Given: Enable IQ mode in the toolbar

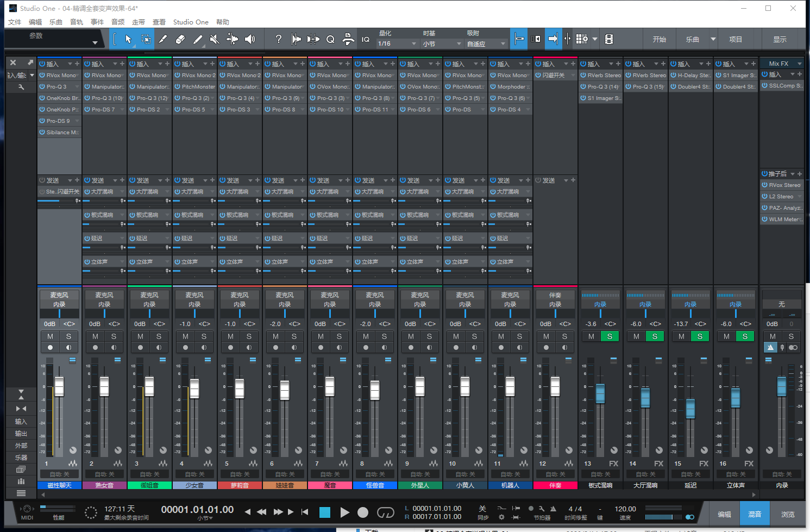Looking at the screenshot, I should [366, 39].
